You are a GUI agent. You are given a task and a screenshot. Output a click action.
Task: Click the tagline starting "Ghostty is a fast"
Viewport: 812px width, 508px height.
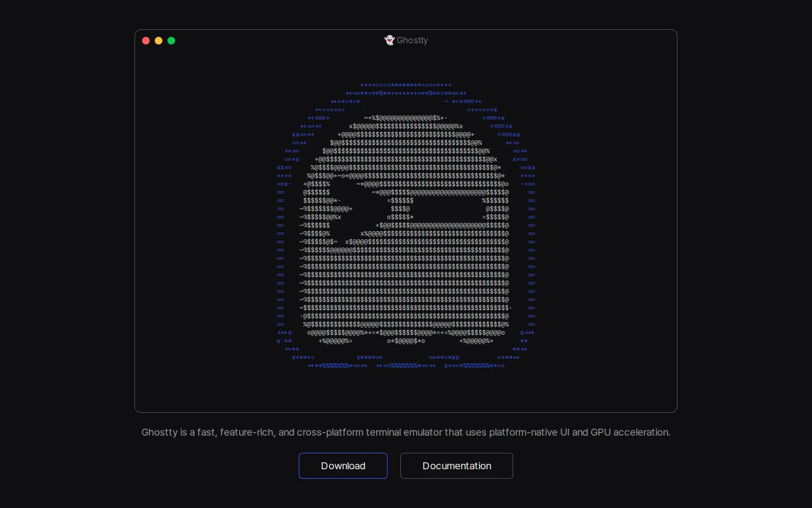[x=406, y=432]
